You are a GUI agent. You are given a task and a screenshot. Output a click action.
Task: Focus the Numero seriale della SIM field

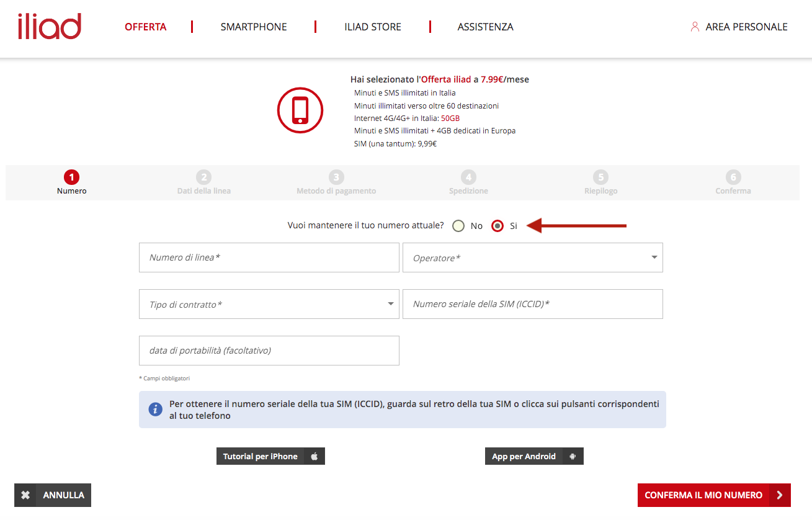click(533, 304)
